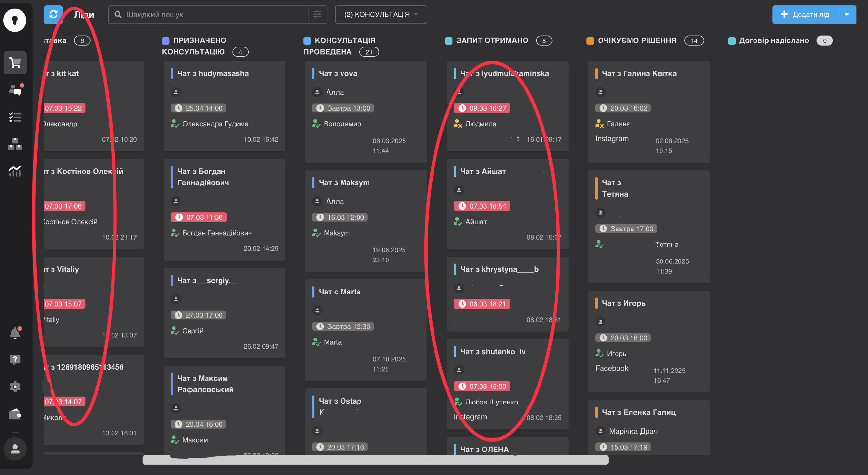Click the ОЧІКУЄМО РІШЕННЯ column header
This screenshot has width=868, height=475.
[x=637, y=40]
